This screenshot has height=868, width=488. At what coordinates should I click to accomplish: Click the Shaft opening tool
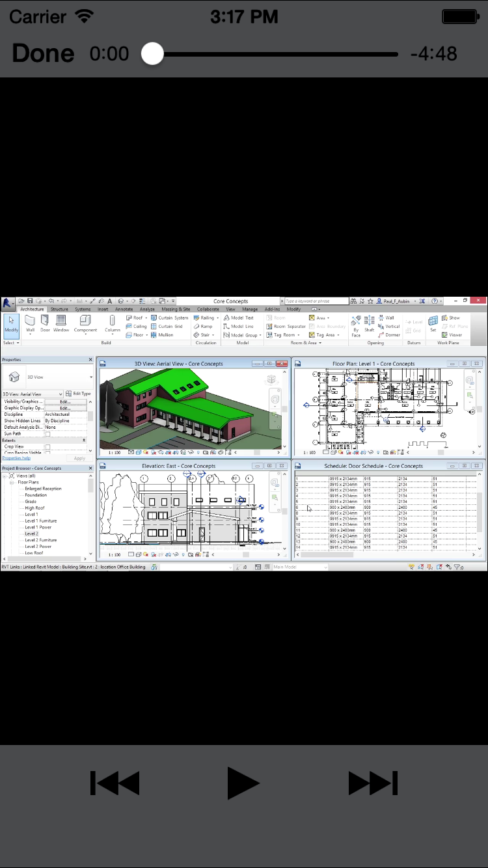pos(370,324)
